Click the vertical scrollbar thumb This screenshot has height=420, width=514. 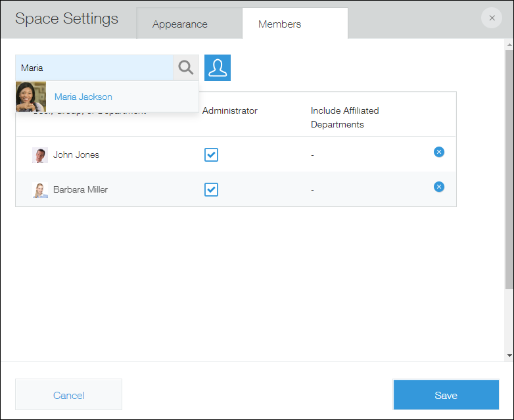click(x=508, y=171)
